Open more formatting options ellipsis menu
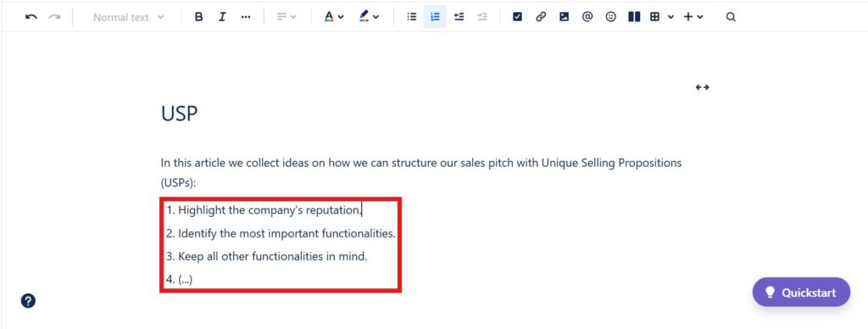This screenshot has width=868, height=329. coord(246,17)
